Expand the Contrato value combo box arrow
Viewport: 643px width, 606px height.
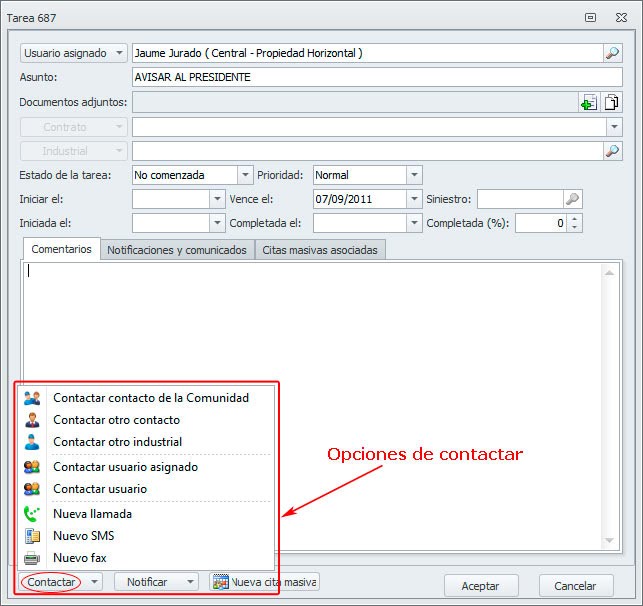(614, 127)
